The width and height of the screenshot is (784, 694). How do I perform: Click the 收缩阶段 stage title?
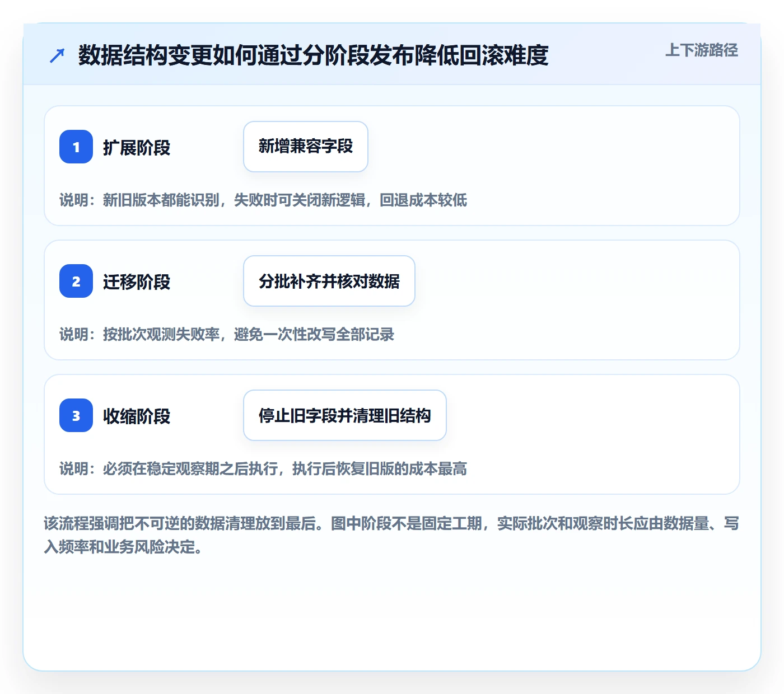coord(137,416)
